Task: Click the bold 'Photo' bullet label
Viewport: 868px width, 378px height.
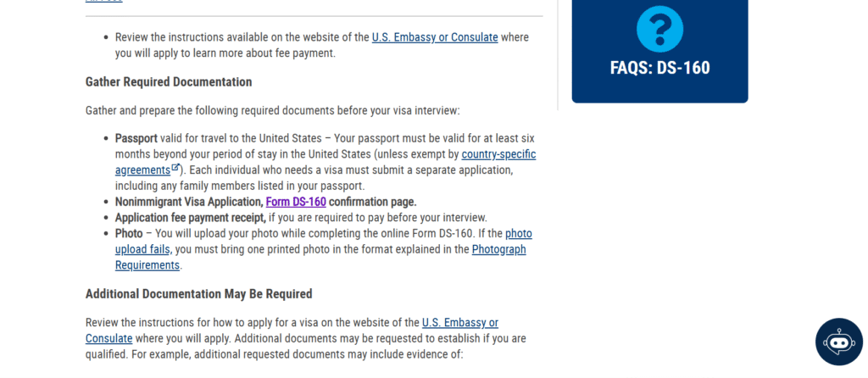Action: 131,233
